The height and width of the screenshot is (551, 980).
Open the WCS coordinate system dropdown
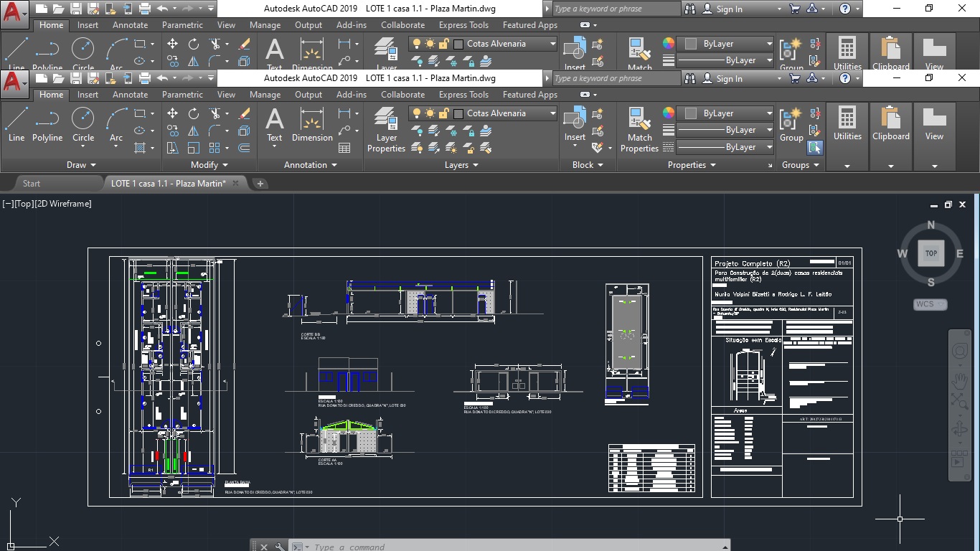(930, 304)
